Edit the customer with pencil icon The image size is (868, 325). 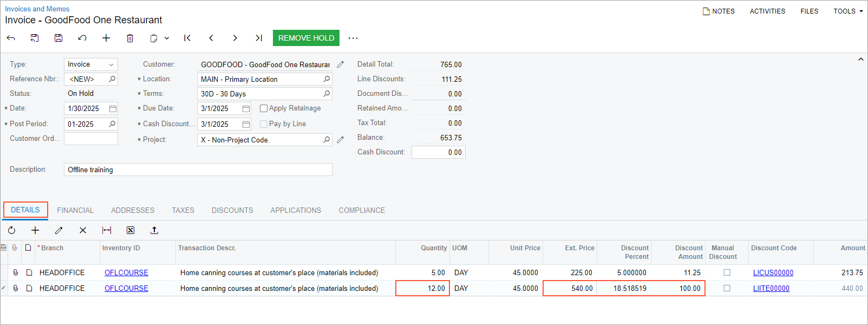340,64
